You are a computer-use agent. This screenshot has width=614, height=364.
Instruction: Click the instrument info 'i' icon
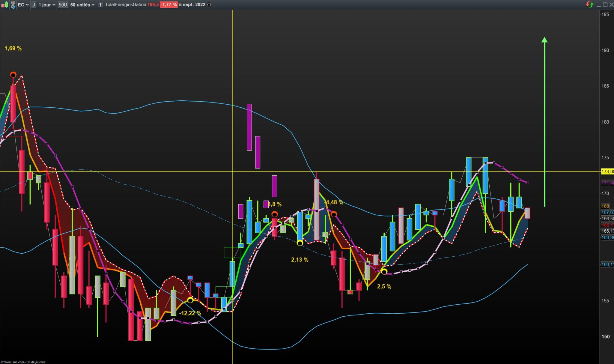pyautogui.click(x=100, y=5)
